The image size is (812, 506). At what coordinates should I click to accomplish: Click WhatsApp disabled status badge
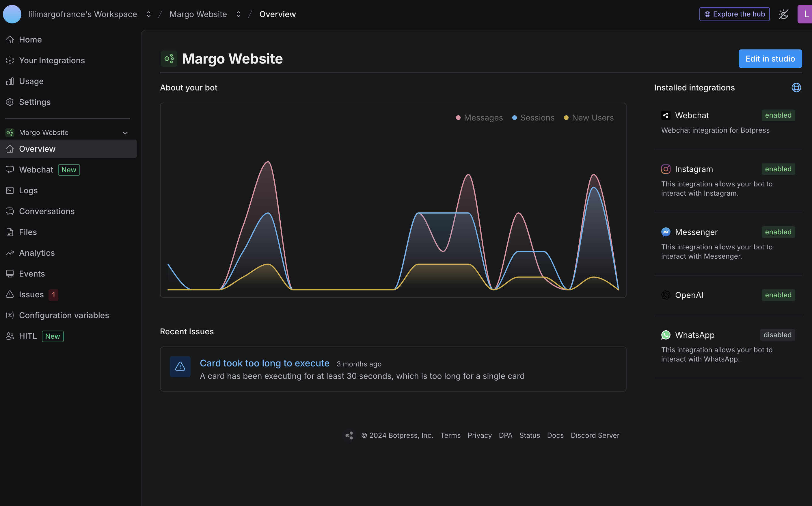click(x=777, y=335)
